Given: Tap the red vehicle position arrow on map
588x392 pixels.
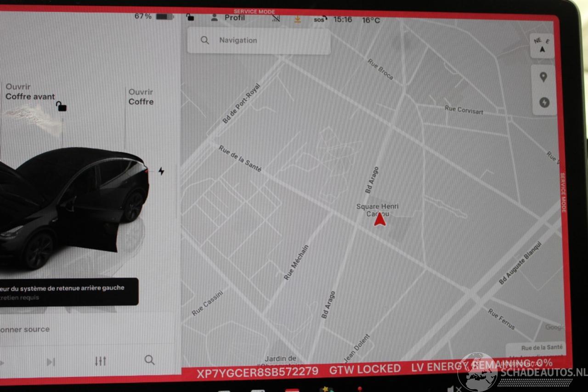Looking at the screenshot, I should (x=379, y=220).
